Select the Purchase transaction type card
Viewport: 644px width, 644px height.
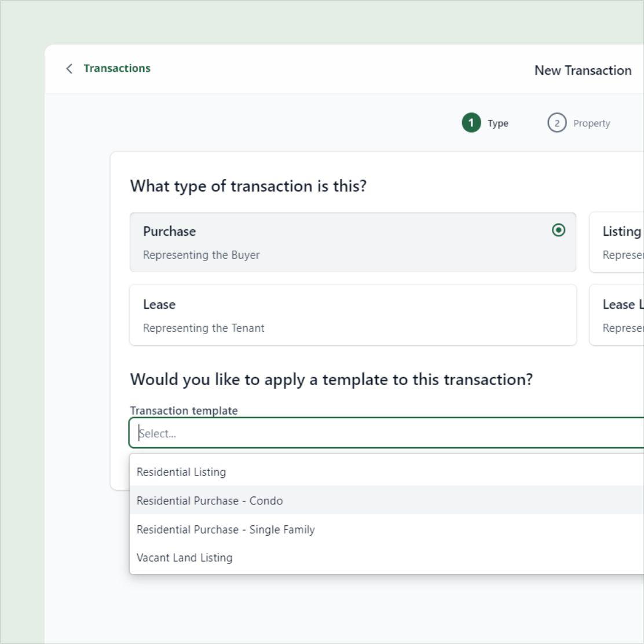pos(353,242)
